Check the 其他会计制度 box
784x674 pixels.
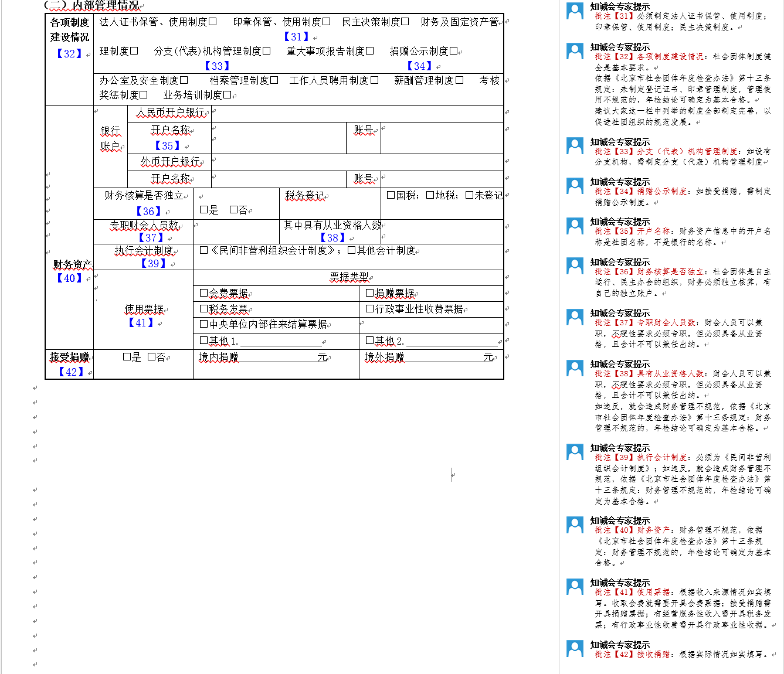352,250
